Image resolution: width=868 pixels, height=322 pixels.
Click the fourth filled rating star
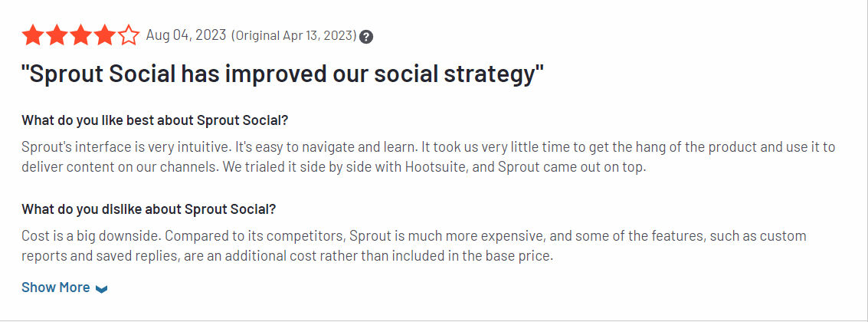(x=105, y=36)
